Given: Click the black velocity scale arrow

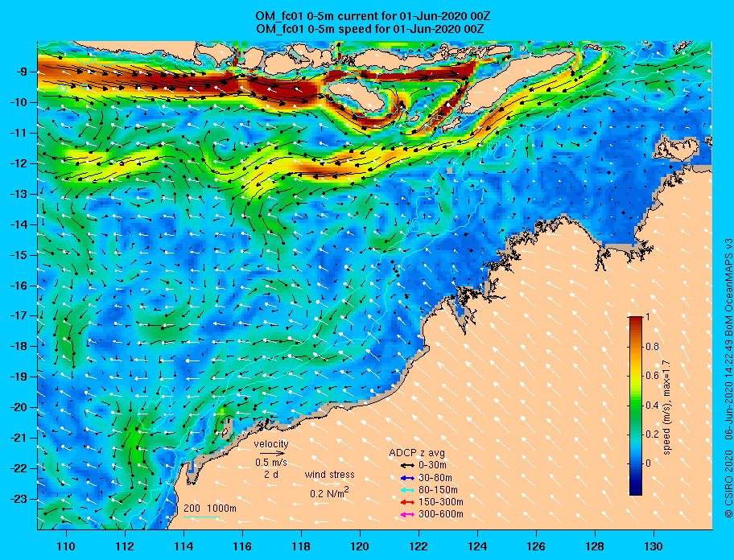Looking at the screenshot, I should [x=273, y=453].
